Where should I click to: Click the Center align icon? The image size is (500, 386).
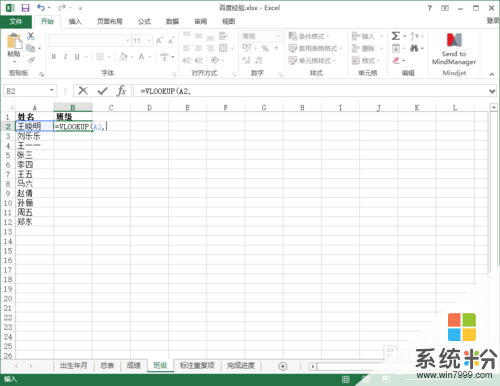tap(198, 48)
